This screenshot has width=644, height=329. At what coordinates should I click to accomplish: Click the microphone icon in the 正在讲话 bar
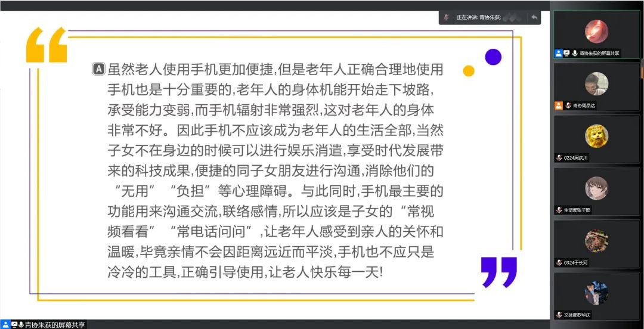[x=446, y=17]
